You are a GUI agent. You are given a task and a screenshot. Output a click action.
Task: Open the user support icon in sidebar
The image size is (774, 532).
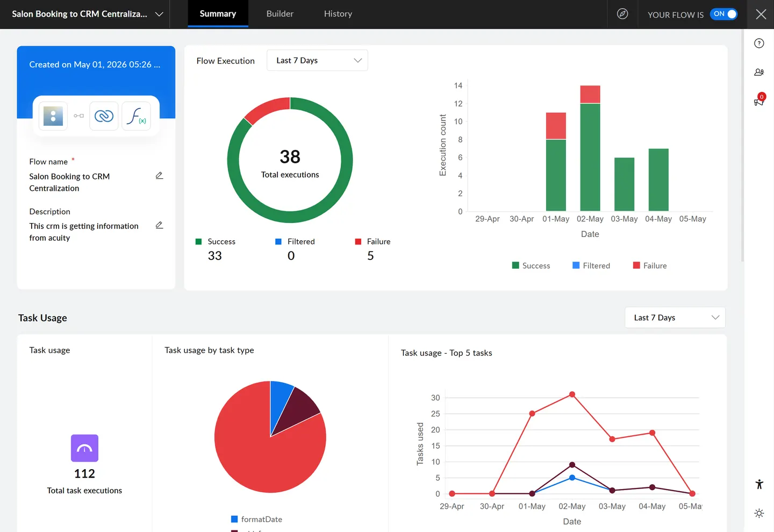click(x=759, y=72)
